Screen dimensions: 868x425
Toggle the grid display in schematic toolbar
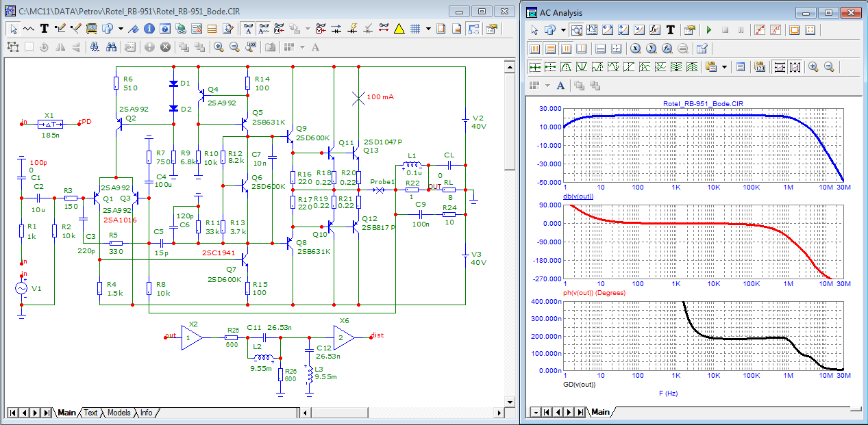415,29
